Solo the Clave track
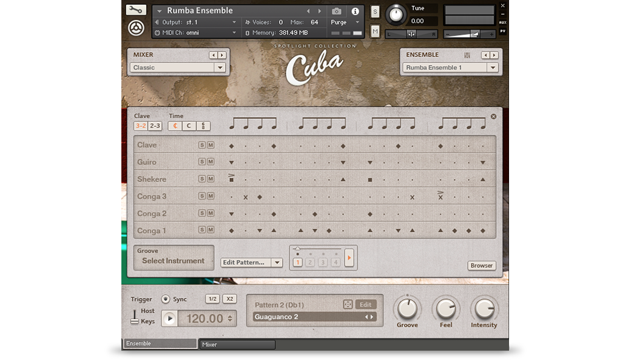 point(202,145)
